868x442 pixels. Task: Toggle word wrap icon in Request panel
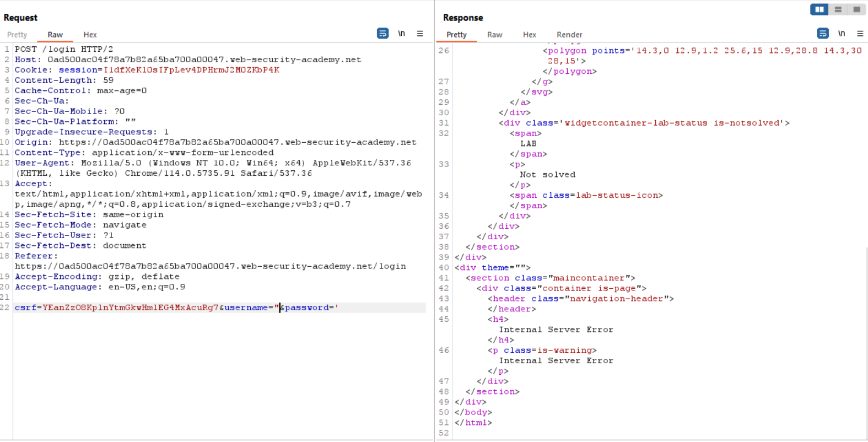(x=382, y=34)
